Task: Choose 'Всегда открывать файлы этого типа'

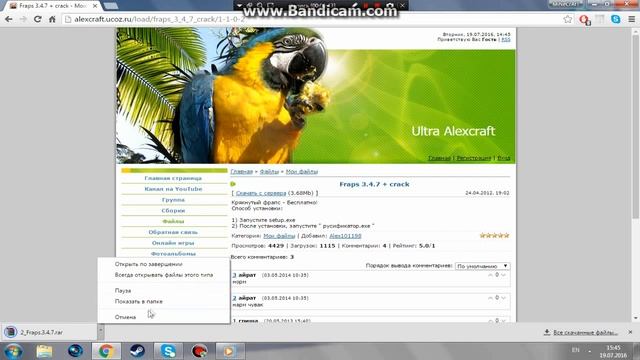Action: click(164, 275)
